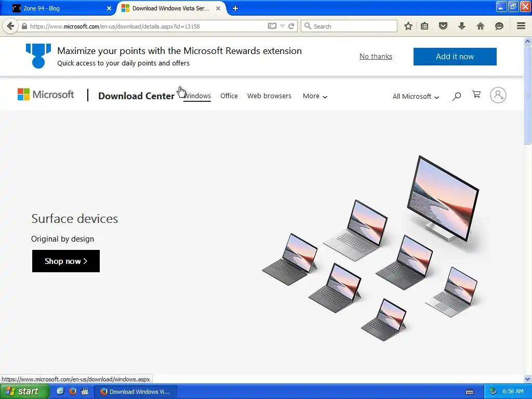Image resolution: width=532 pixels, height=399 pixels.
Task: Open the chat bubble smiley toolbar icon
Action: [x=499, y=26]
